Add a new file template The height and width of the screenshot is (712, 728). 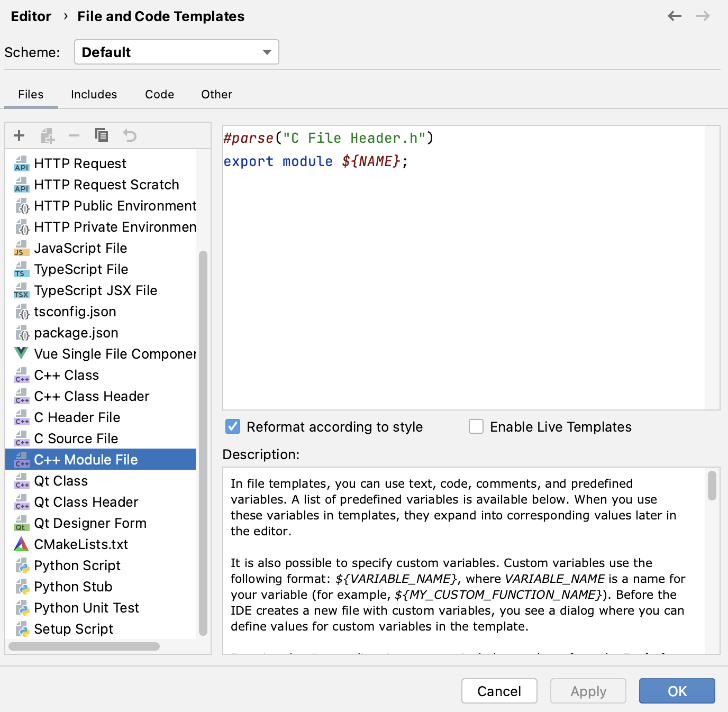click(x=19, y=135)
